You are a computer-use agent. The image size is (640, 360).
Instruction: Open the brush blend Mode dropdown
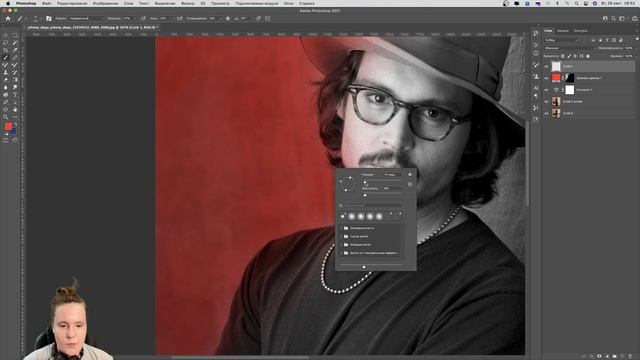pyautogui.click(x=86, y=18)
